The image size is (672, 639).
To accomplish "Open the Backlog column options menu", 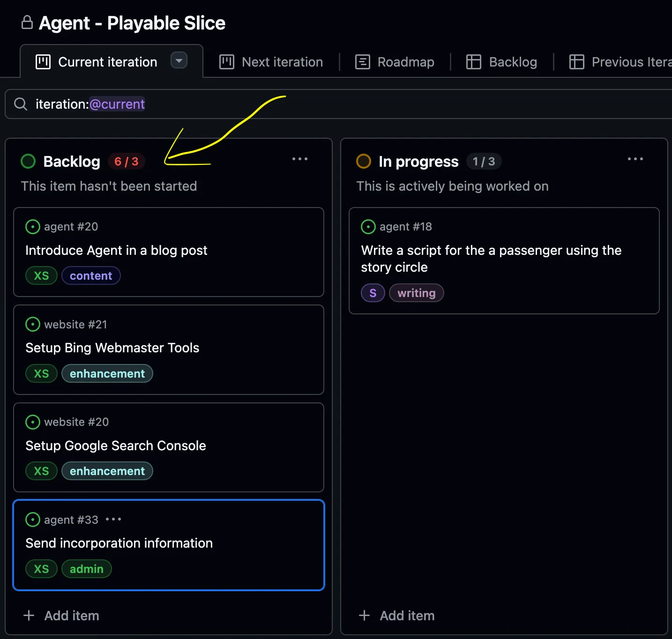I will [300, 159].
